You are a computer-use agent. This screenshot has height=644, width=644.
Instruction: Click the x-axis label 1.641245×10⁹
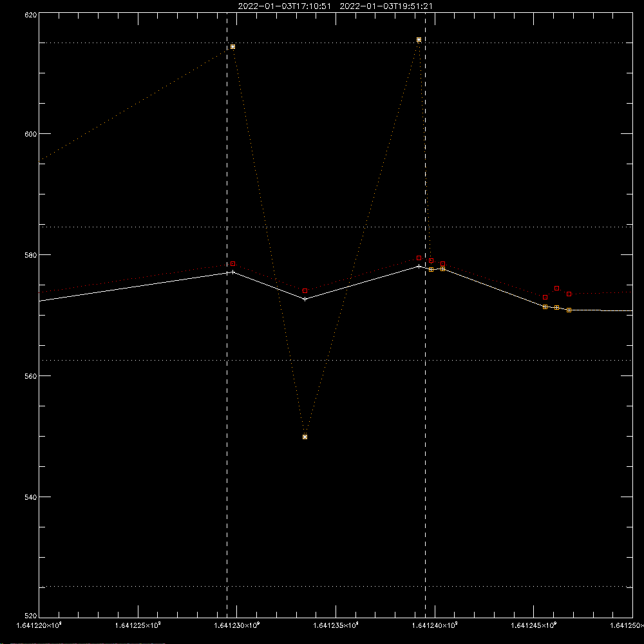click(533, 625)
